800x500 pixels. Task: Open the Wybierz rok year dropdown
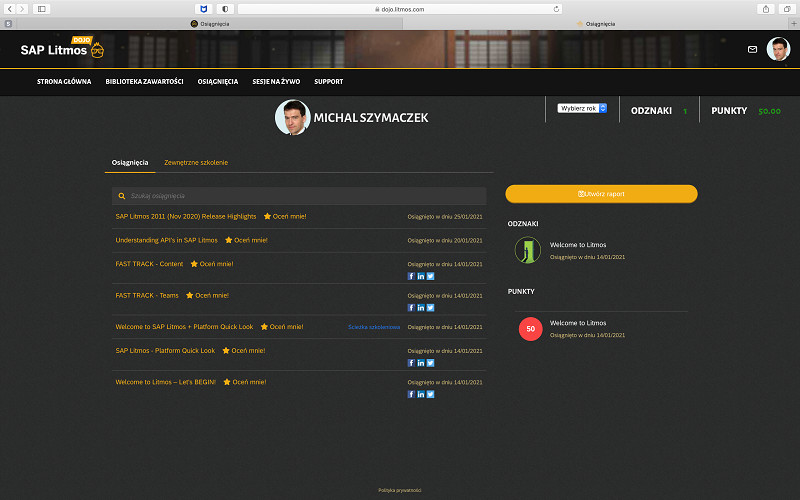click(x=582, y=108)
